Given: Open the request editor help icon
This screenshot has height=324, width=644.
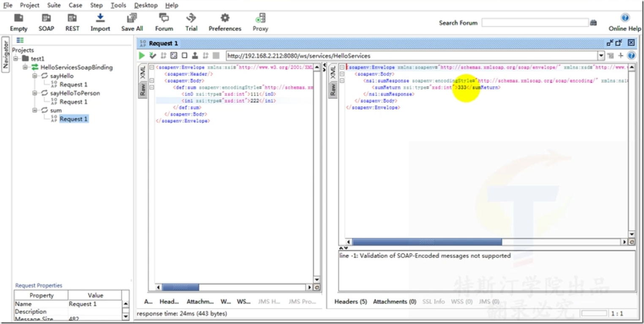Looking at the screenshot, I should tap(631, 56).
